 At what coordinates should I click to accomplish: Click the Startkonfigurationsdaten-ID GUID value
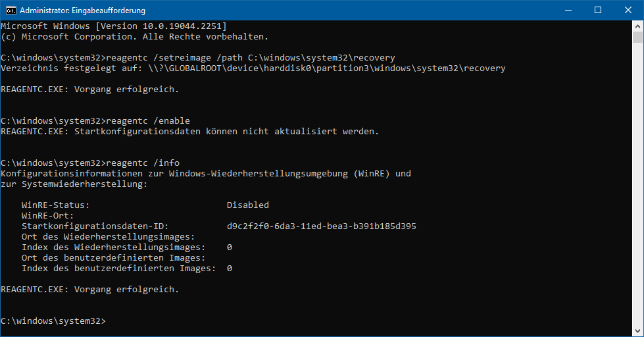[x=322, y=226]
